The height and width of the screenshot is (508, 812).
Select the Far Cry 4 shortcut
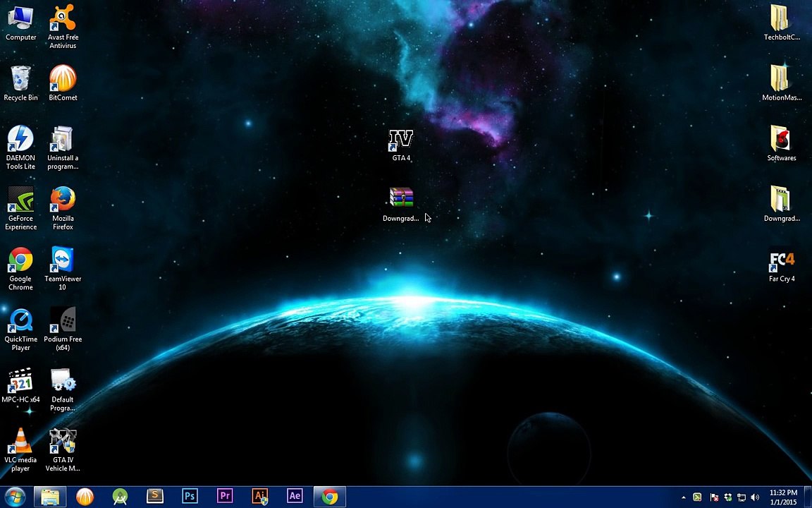(782, 265)
